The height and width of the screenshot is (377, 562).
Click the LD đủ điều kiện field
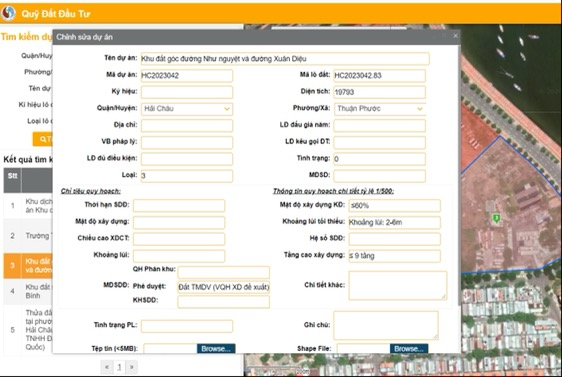click(186, 158)
